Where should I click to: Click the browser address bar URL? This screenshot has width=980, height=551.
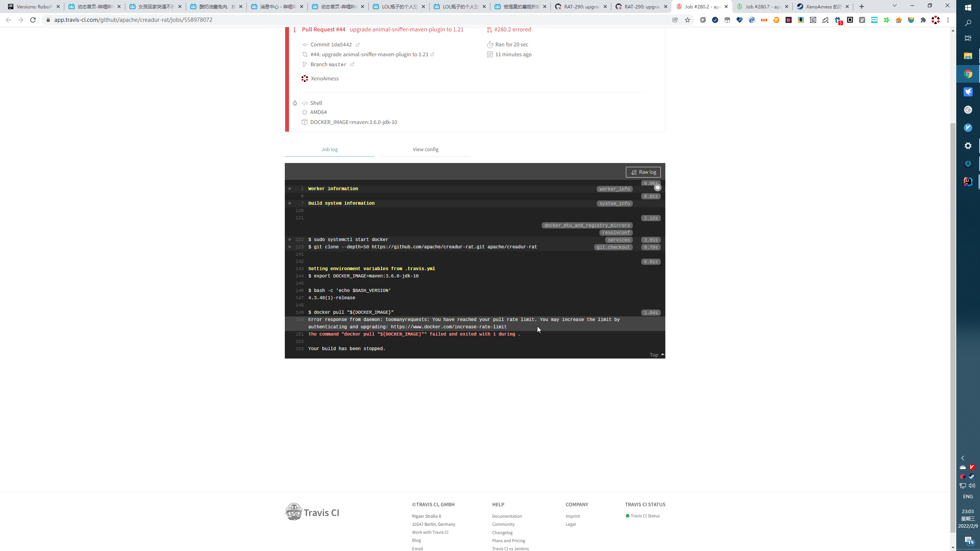133,20
